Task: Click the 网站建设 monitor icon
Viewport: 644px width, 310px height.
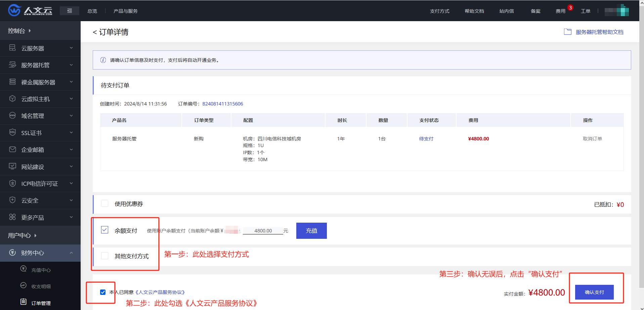Action: (12, 166)
